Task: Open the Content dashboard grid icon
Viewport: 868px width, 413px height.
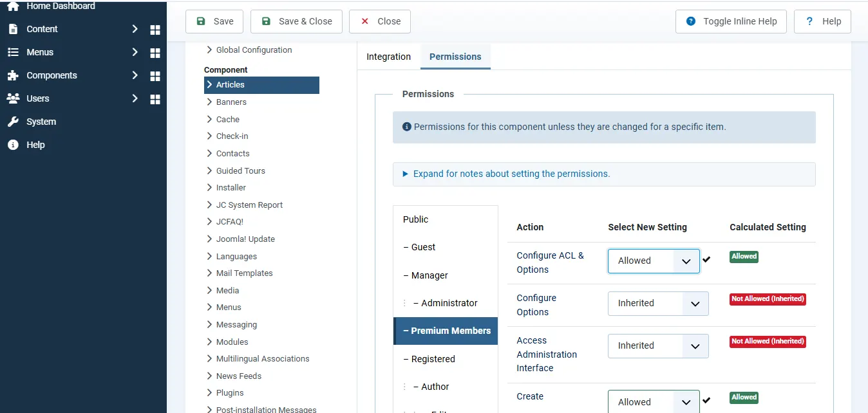Action: (x=155, y=30)
